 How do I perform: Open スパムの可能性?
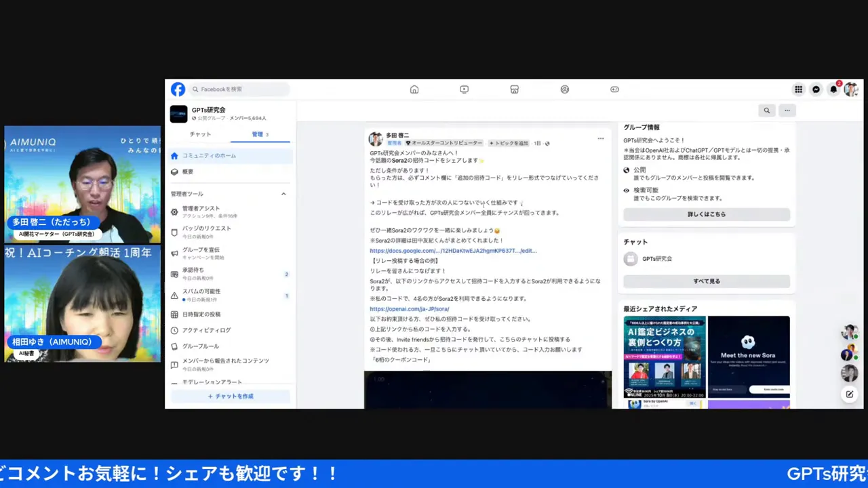tap(231, 295)
